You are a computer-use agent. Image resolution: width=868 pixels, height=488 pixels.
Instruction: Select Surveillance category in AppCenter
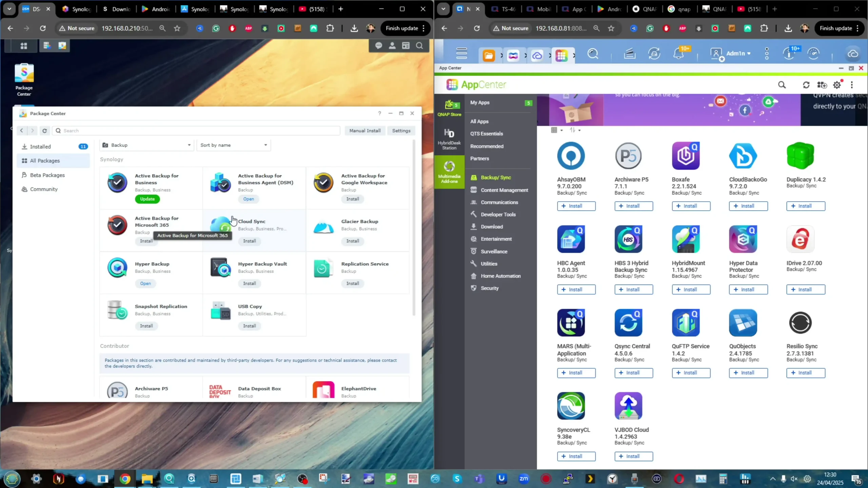[494, 251]
